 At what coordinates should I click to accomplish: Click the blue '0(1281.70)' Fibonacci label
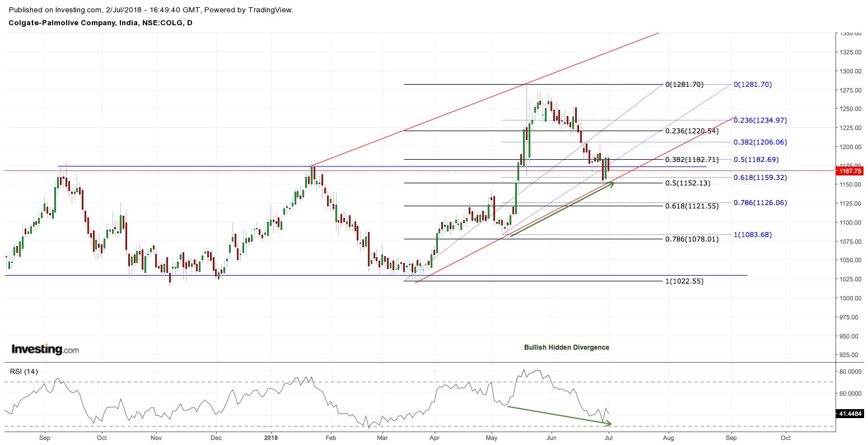tap(753, 85)
